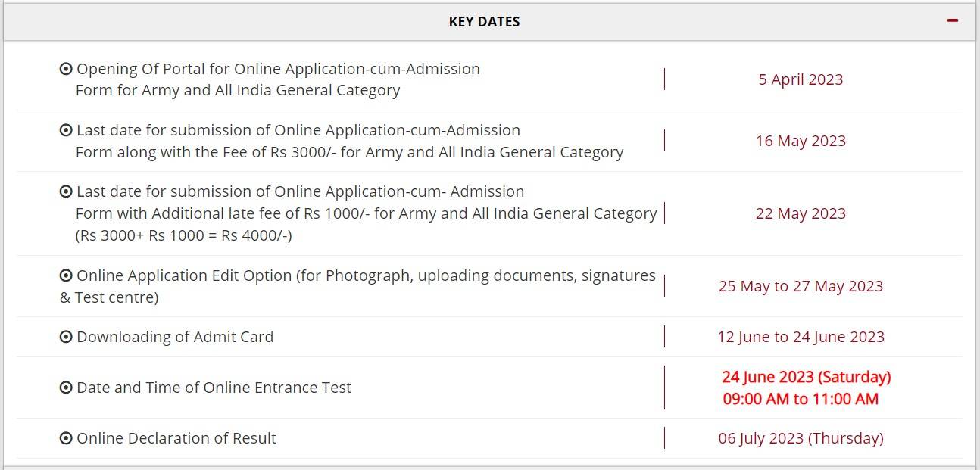Click bullet icon beside Online Entrance Test

coord(66,388)
